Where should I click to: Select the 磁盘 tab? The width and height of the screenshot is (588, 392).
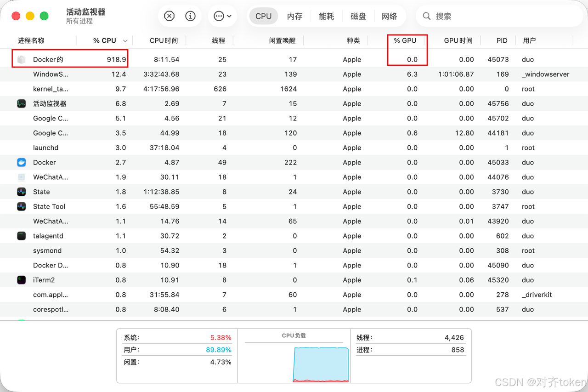point(358,16)
